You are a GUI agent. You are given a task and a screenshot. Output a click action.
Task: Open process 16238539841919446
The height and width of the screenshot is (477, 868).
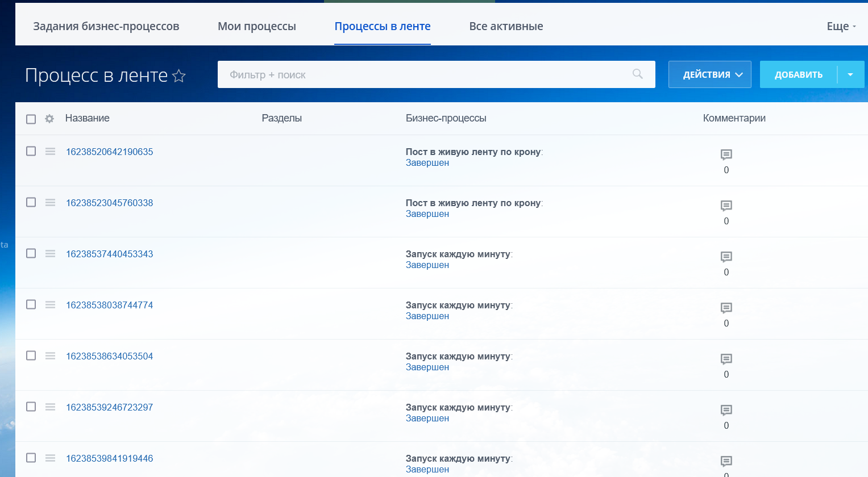tap(110, 458)
